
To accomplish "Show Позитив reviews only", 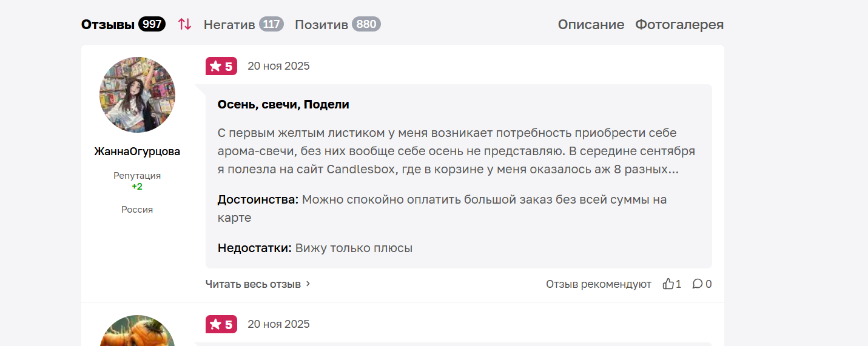I will click(321, 24).
